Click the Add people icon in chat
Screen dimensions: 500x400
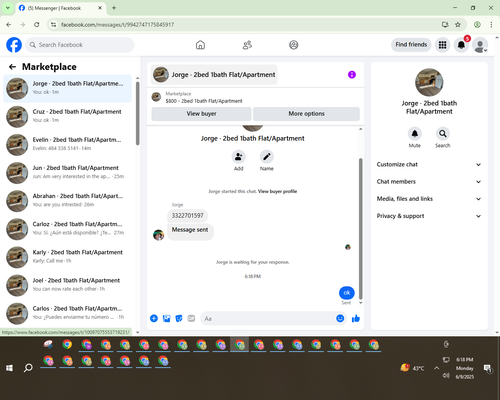coord(239,156)
